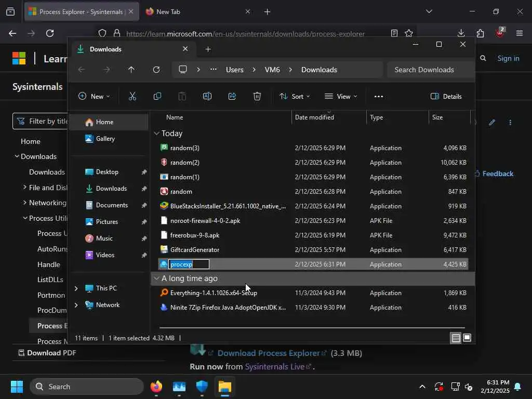Click the Copy icon in File Explorer toolbar
Screen dimensions: 532x399
click(157, 96)
